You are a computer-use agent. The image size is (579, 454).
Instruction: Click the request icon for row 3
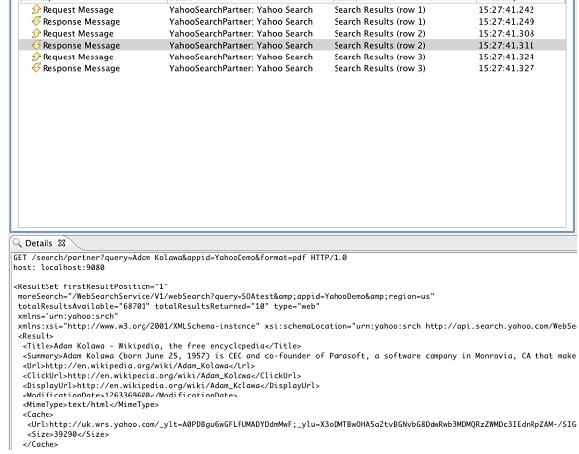pyautogui.click(x=36, y=57)
